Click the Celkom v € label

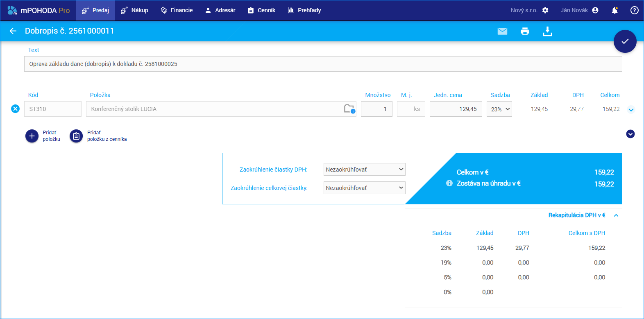473,172
